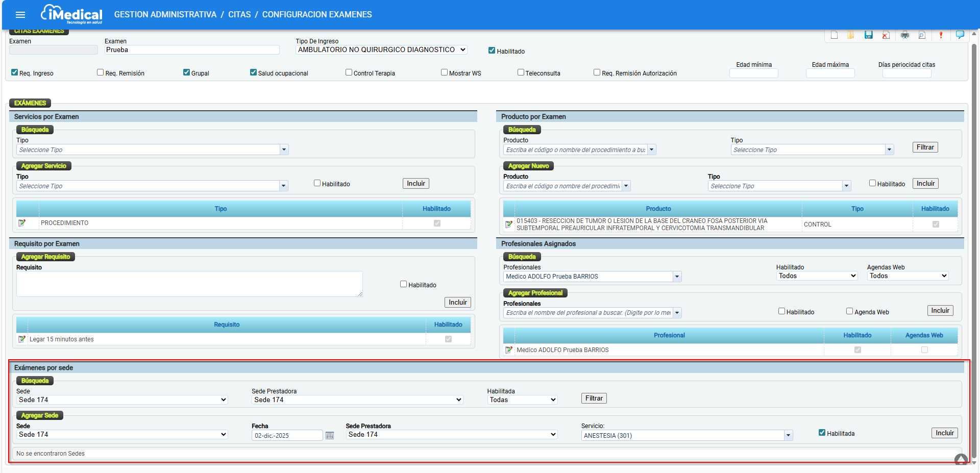Viewport: 980px width, 473px height.
Task: Open the Tipo De Ingreso dropdown
Action: [381, 49]
